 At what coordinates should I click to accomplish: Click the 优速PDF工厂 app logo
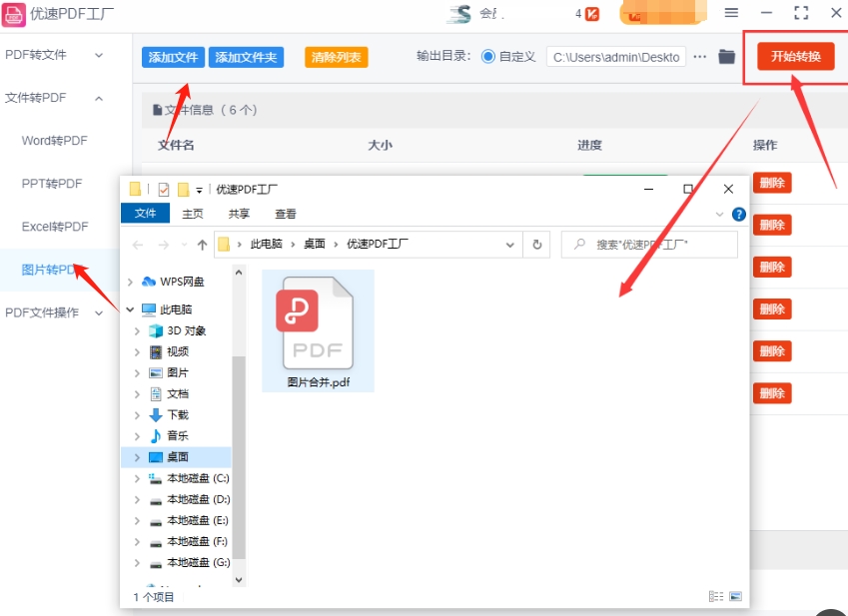pyautogui.click(x=14, y=14)
